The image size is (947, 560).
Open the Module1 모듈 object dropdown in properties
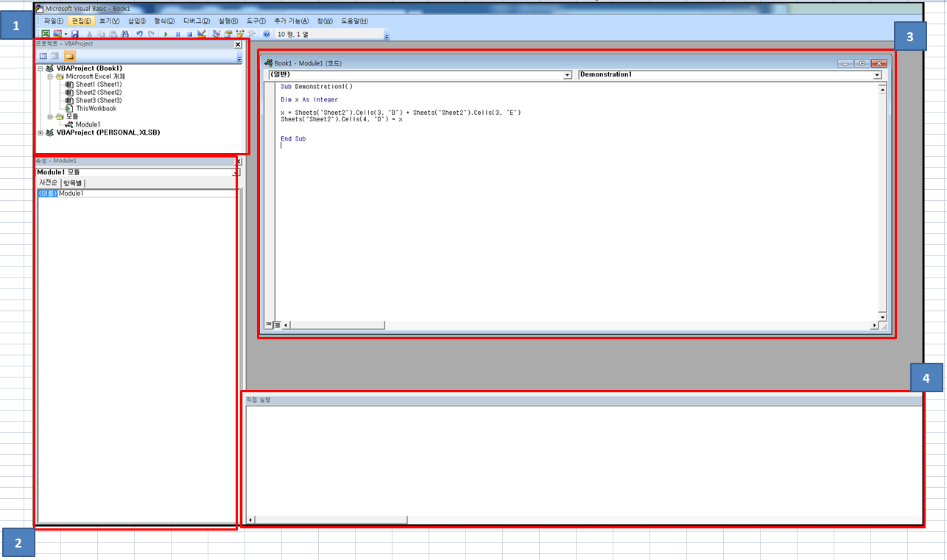point(236,172)
